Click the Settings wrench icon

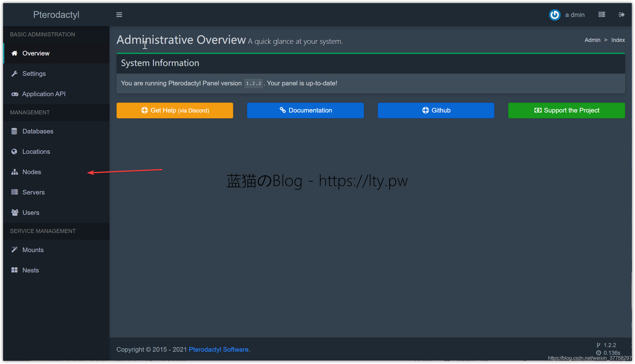[14, 74]
